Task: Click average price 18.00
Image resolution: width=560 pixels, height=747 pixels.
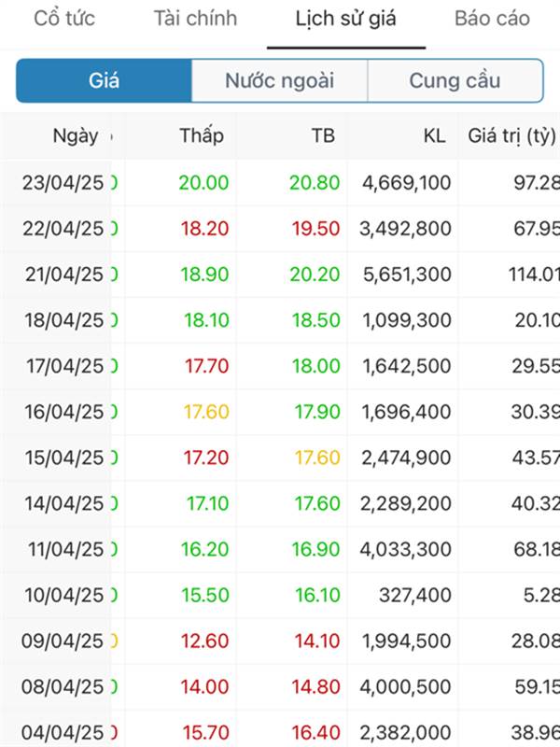Action: pyautogui.click(x=316, y=366)
